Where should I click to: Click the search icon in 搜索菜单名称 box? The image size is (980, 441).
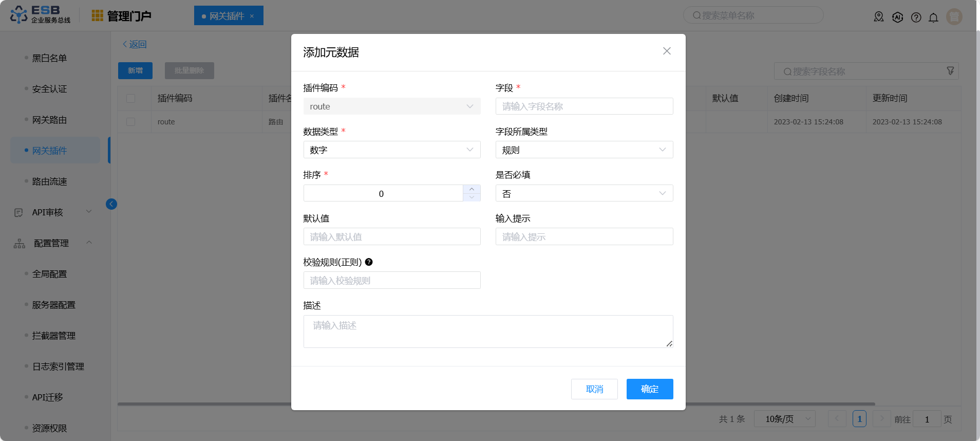(697, 15)
